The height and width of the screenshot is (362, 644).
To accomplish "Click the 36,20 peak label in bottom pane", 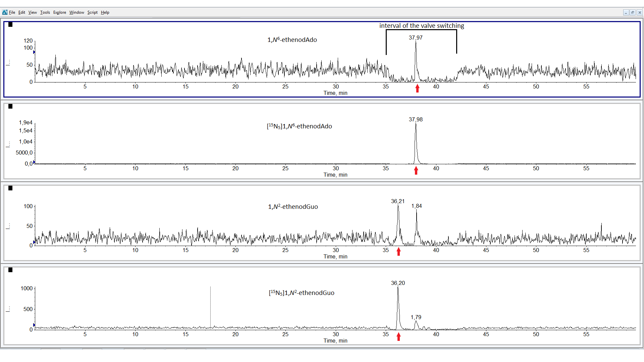I will point(398,283).
